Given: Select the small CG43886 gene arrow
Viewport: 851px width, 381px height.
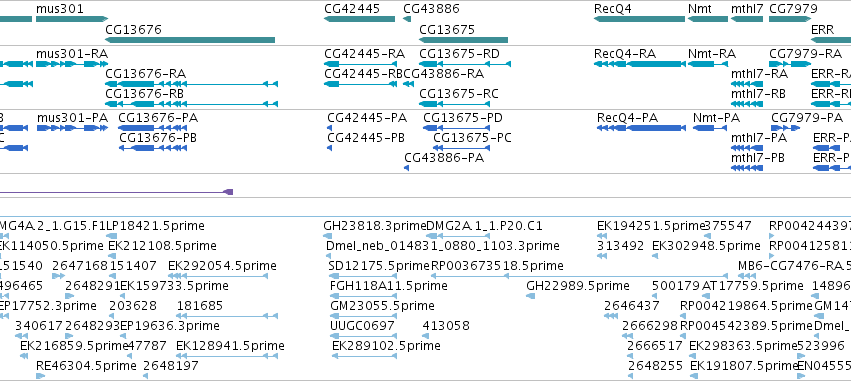Looking at the screenshot, I should [x=407, y=19].
